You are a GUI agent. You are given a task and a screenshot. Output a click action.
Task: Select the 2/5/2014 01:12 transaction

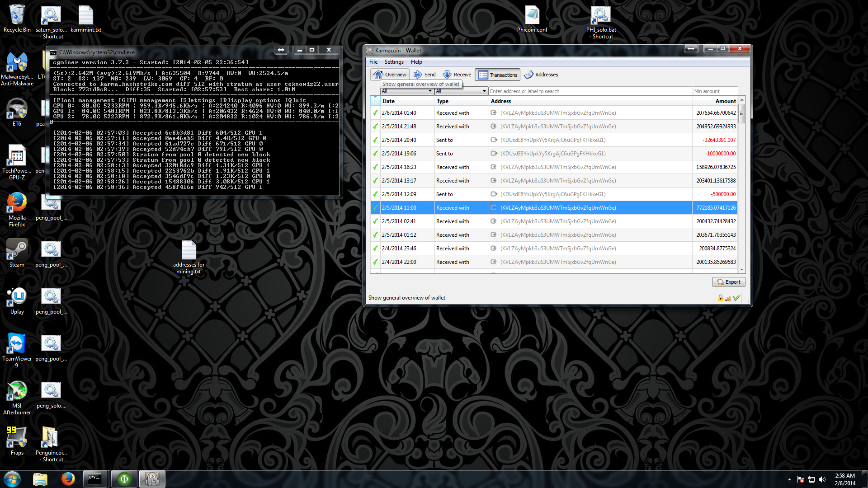554,235
